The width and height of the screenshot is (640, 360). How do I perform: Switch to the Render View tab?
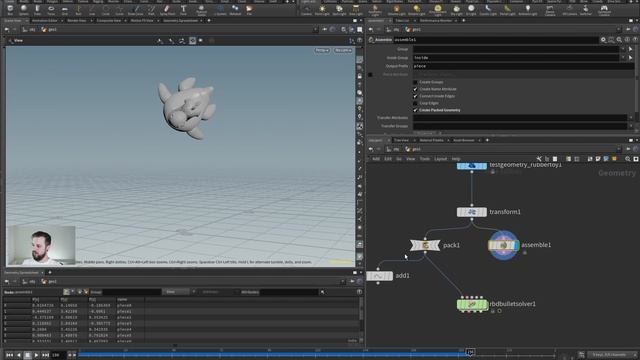click(x=77, y=20)
